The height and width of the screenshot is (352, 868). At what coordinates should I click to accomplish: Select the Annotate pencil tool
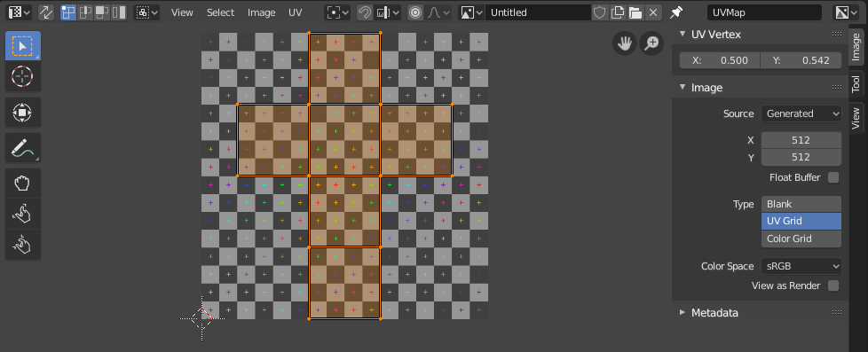[x=23, y=148]
